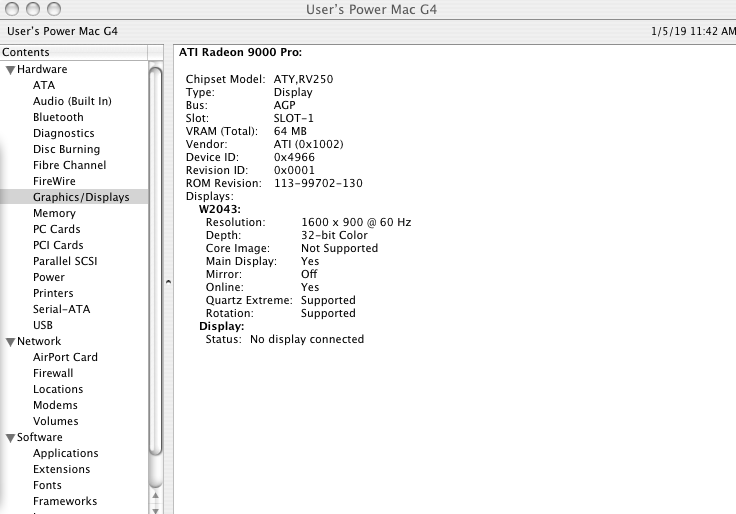
Task: Collapse the Network section triangle
Action: [x=10, y=342]
